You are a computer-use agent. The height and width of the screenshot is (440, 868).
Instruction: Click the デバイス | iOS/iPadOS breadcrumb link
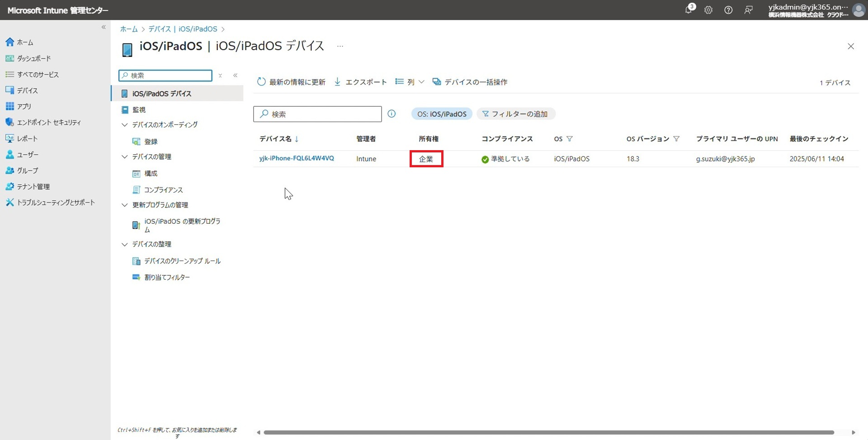coord(183,29)
